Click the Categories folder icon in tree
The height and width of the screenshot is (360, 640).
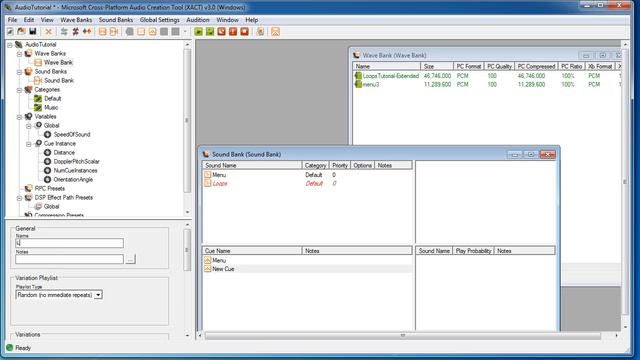[x=28, y=89]
